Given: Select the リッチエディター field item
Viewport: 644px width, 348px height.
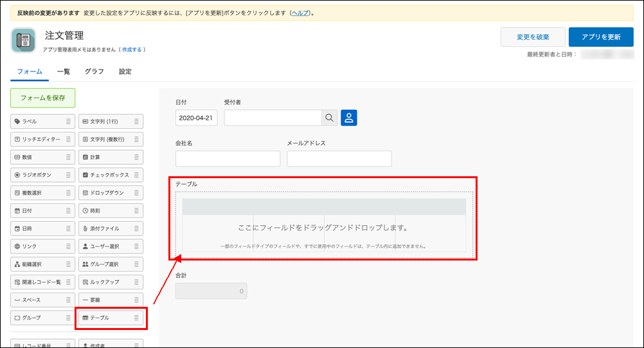Looking at the screenshot, I should 42,140.
